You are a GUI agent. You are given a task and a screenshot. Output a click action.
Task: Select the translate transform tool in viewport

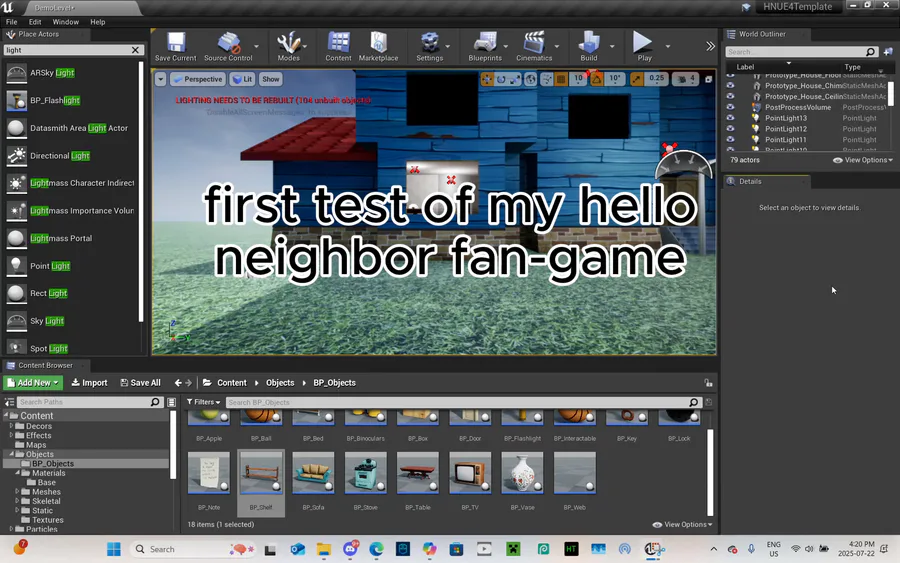click(x=487, y=79)
